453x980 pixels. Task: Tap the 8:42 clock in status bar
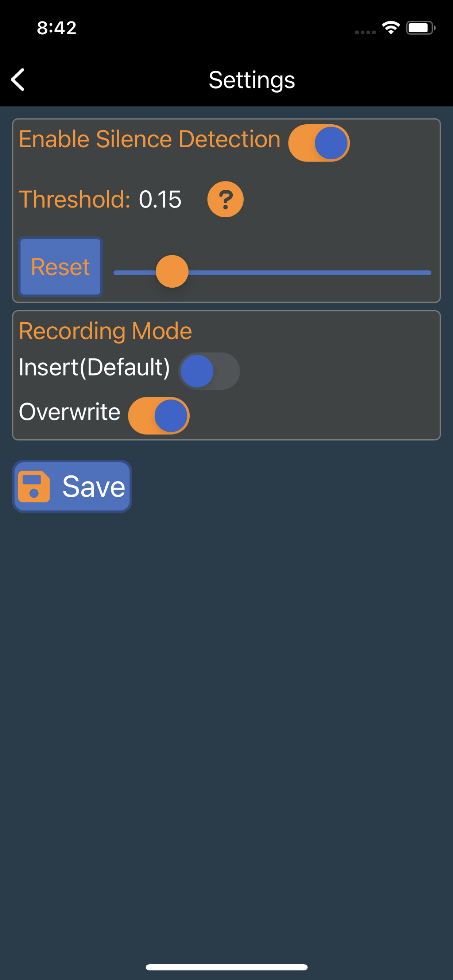(57, 28)
